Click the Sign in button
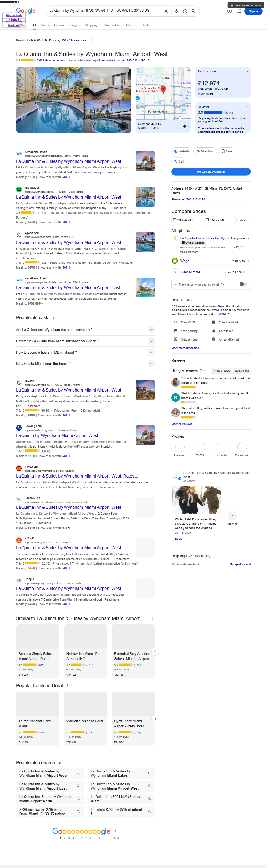Screen dimensions: 270x868 [253, 11]
